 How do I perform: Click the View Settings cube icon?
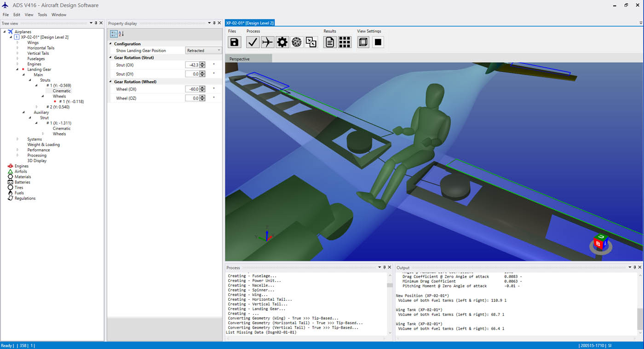coord(363,41)
